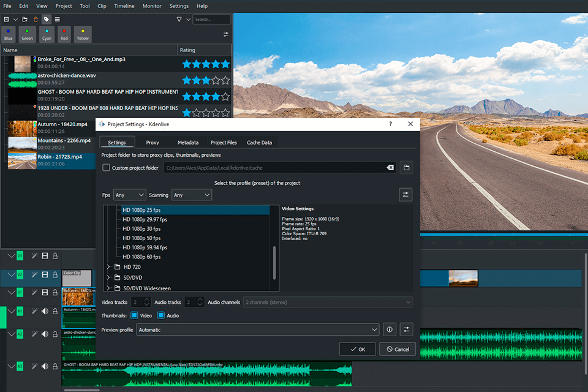Apply the Cyan color tag
The image size is (588, 392).
[47, 34]
